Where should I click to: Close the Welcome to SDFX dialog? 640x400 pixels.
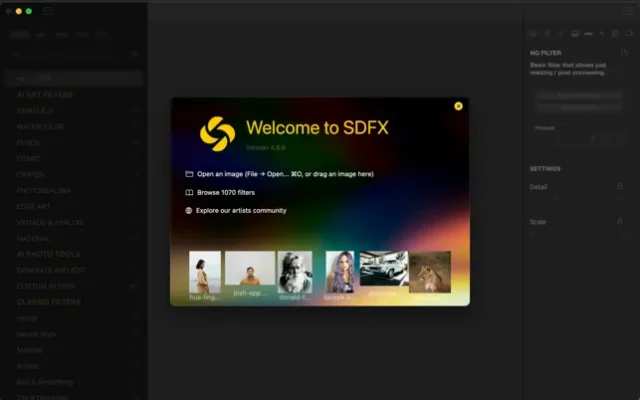pyautogui.click(x=458, y=106)
